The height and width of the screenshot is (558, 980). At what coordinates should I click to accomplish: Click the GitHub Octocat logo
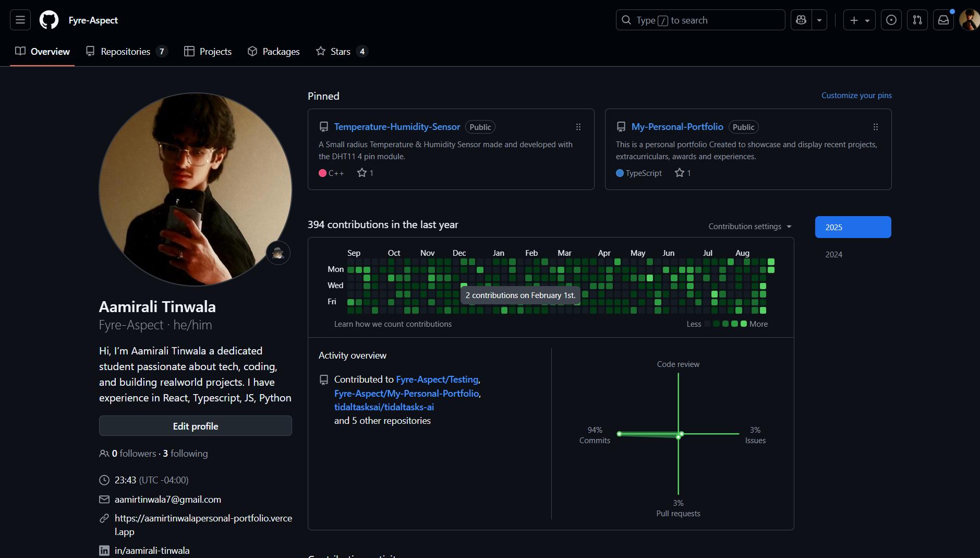point(49,20)
